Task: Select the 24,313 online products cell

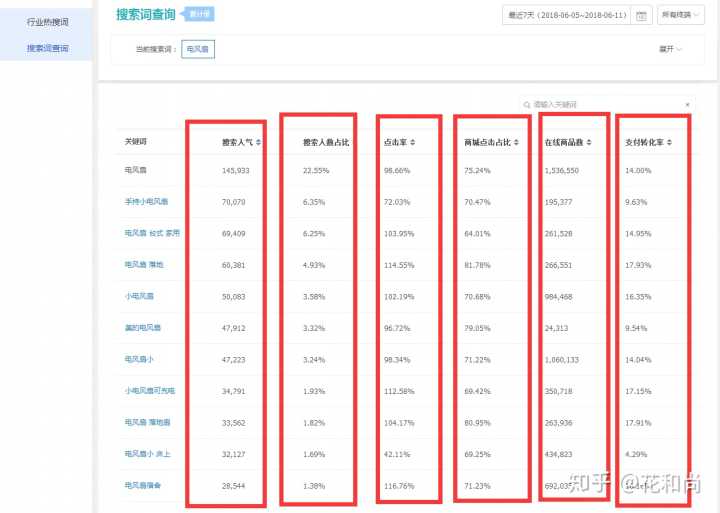Action: click(x=556, y=328)
